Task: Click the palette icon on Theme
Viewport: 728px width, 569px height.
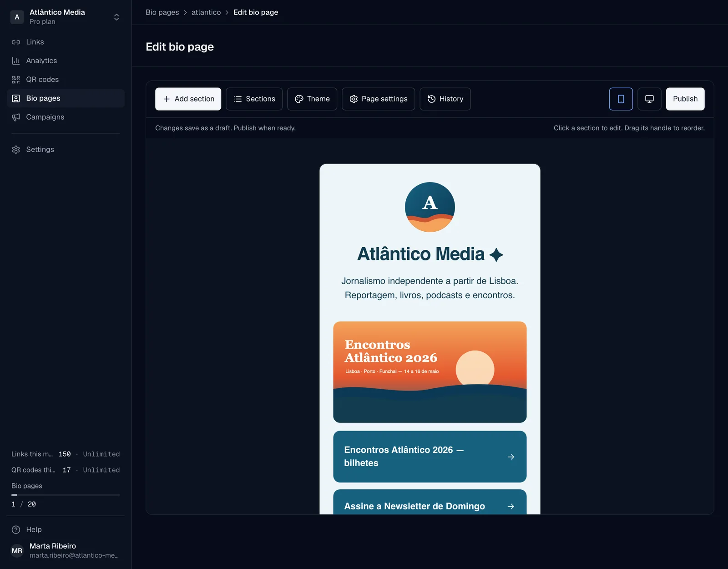Action: 299,99
